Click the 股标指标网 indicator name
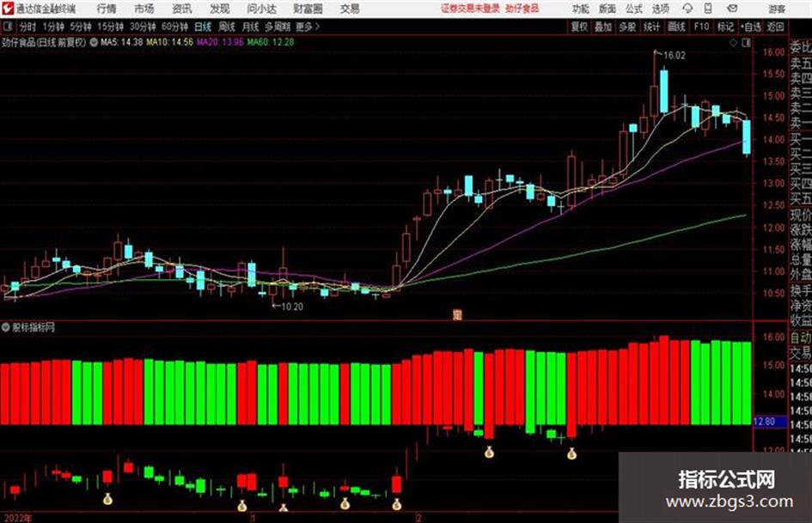The width and height of the screenshot is (812, 523). click(34, 327)
